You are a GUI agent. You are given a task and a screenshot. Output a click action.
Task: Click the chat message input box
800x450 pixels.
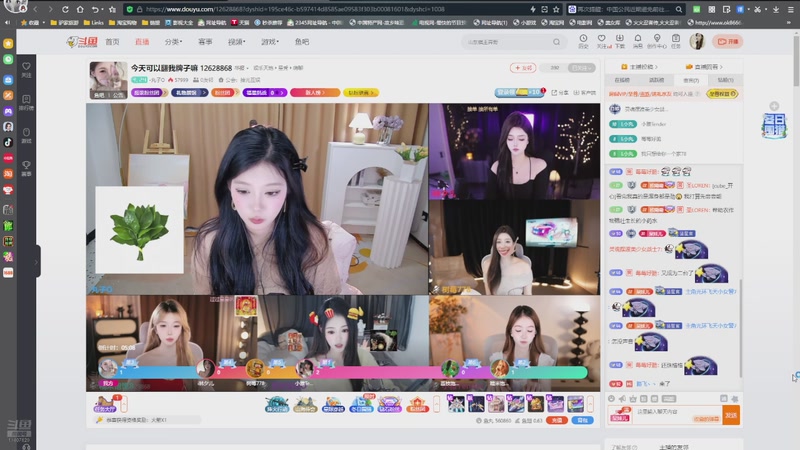click(677, 414)
